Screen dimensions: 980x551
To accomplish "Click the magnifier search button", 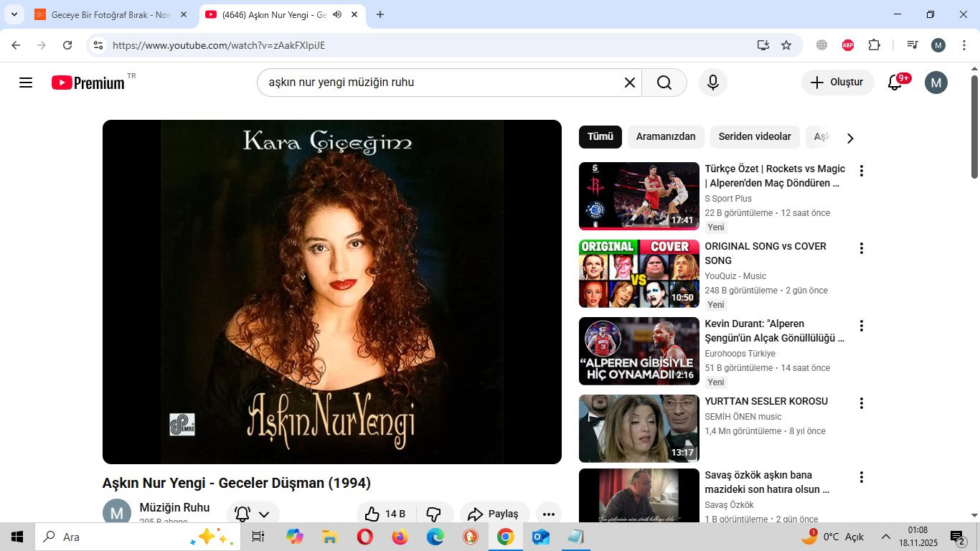I will [664, 83].
